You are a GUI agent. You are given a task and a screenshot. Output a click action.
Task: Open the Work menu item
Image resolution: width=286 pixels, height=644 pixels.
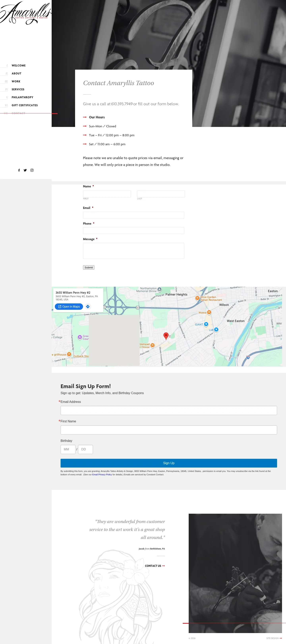tap(16, 82)
